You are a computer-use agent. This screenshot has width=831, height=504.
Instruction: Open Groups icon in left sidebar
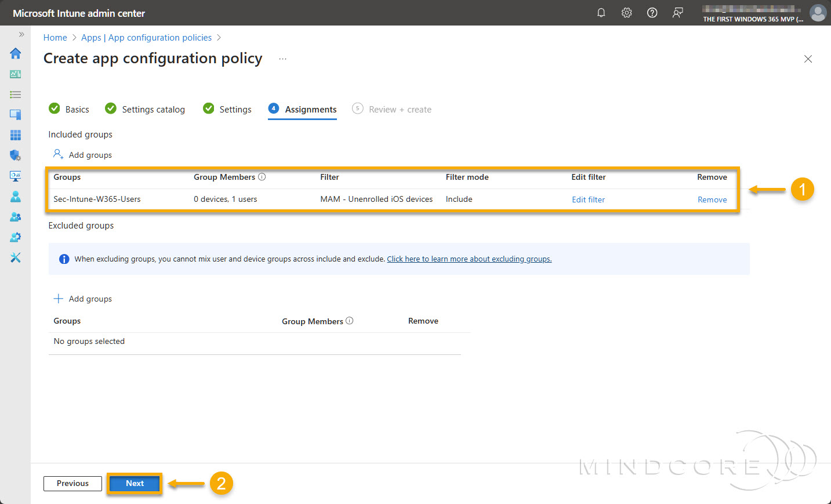(x=16, y=217)
